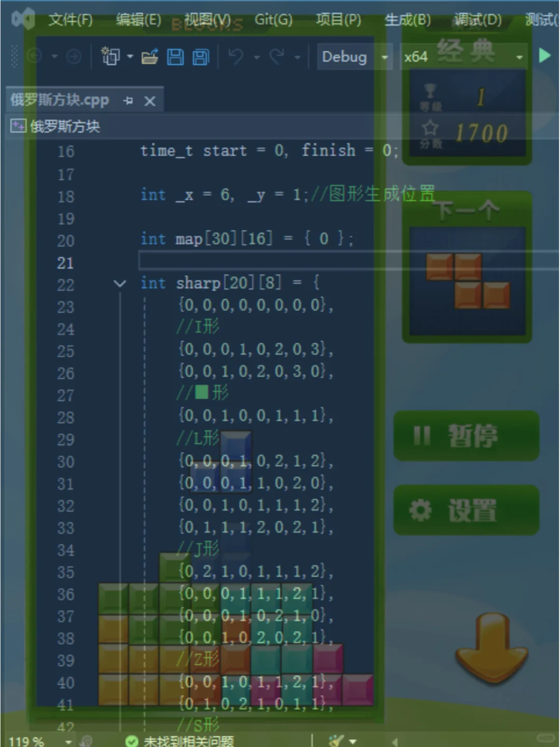Open the 视图(V) menu

207,20
